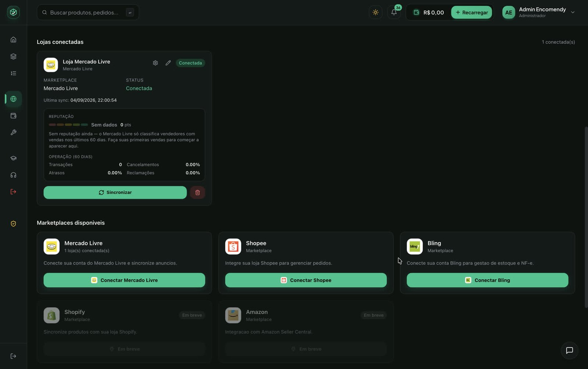
Task: Open the graduation cap sidebar icon
Action: click(13, 158)
